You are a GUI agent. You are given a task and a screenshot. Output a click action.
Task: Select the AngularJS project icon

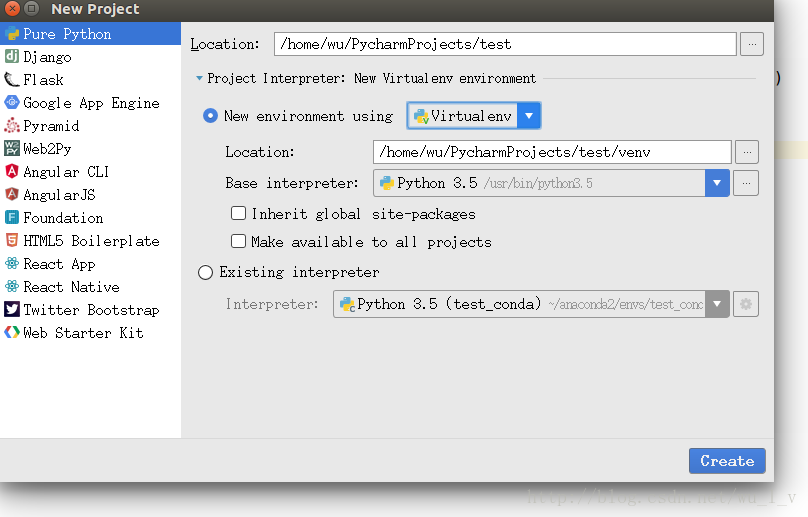pyautogui.click(x=12, y=195)
